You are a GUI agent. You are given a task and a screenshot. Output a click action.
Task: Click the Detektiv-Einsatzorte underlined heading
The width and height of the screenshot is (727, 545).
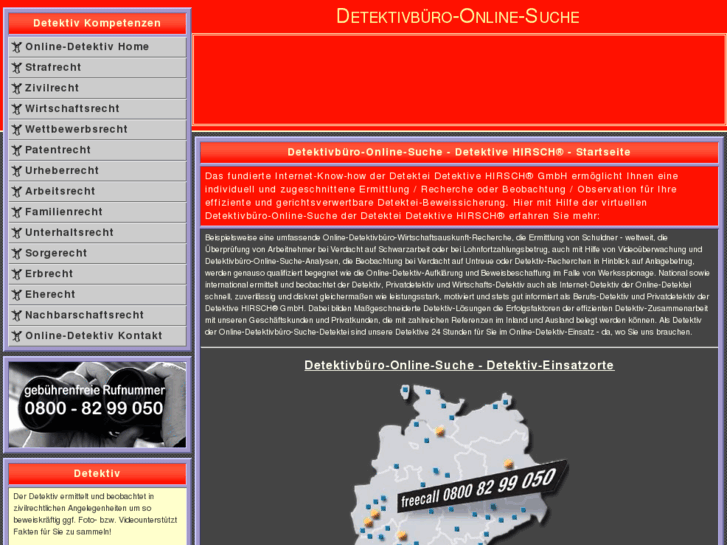[459, 365]
